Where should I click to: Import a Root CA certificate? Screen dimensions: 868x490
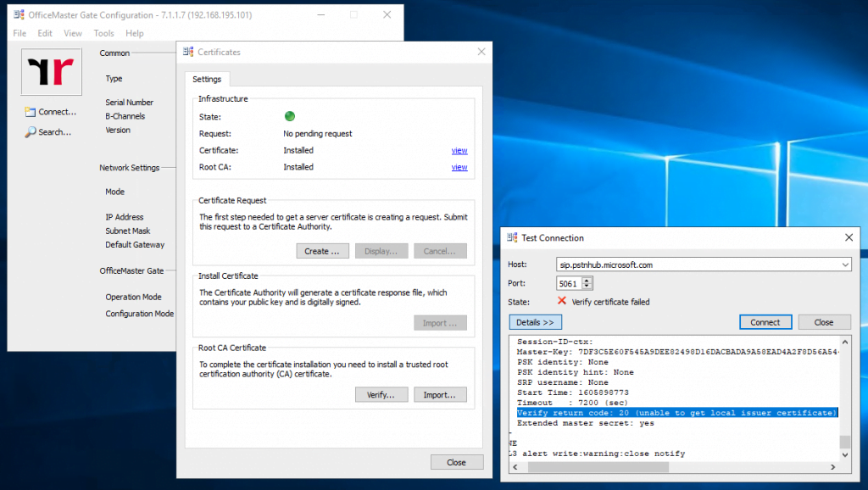coord(440,395)
